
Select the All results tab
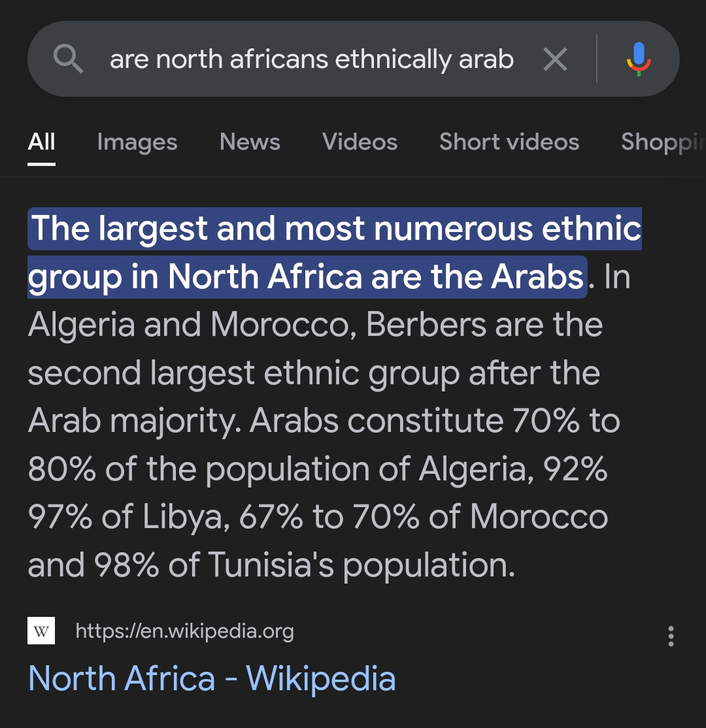(x=41, y=142)
